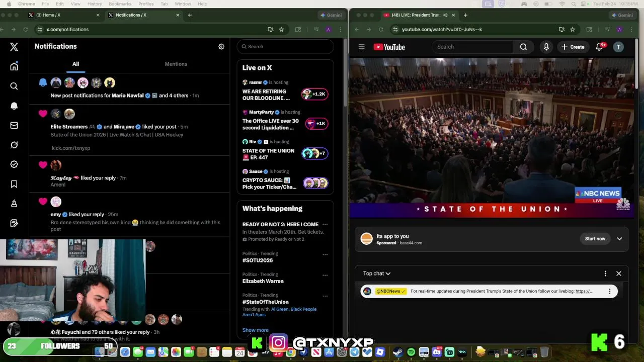Reload the x.com notifications page
This screenshot has height=362, width=644.
coord(25,29)
